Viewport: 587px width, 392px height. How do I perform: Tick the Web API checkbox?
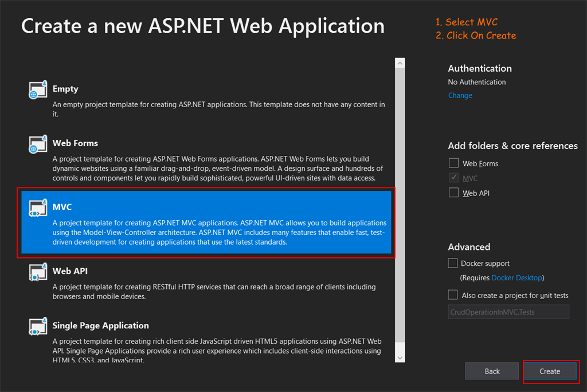point(454,193)
